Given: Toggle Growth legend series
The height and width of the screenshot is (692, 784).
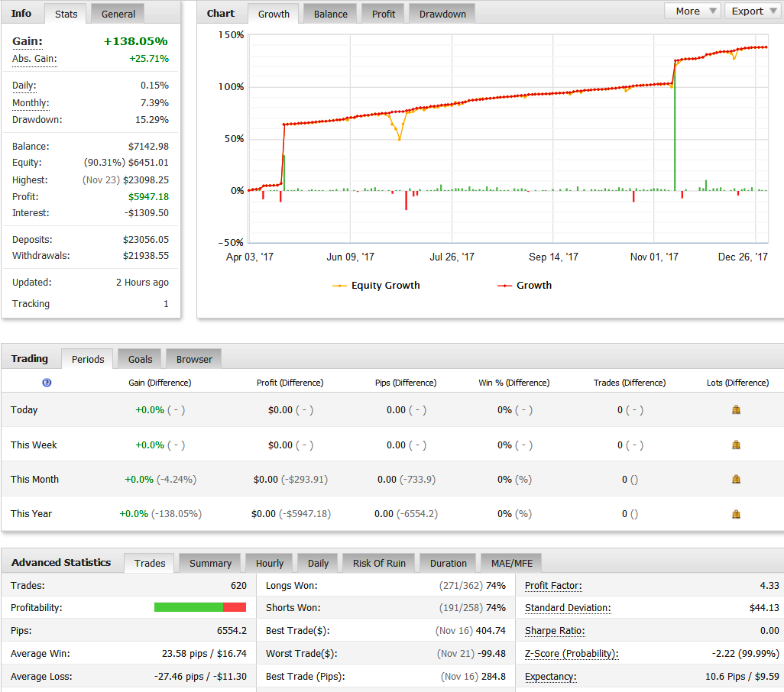Looking at the screenshot, I should click(x=524, y=286).
